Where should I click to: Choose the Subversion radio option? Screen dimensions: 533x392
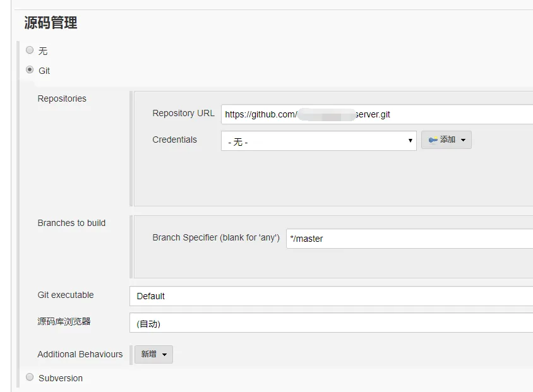30,377
